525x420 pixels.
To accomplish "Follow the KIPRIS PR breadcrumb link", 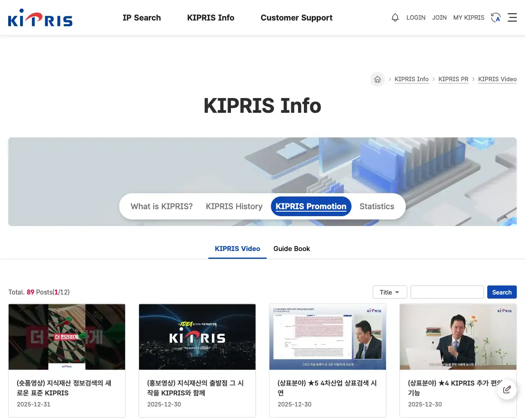I will pyautogui.click(x=453, y=79).
